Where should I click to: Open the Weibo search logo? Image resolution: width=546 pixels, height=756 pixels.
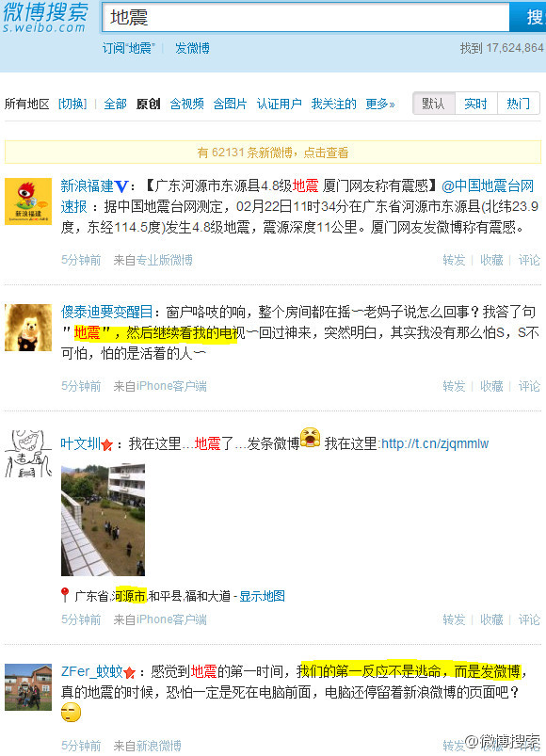click(45, 18)
